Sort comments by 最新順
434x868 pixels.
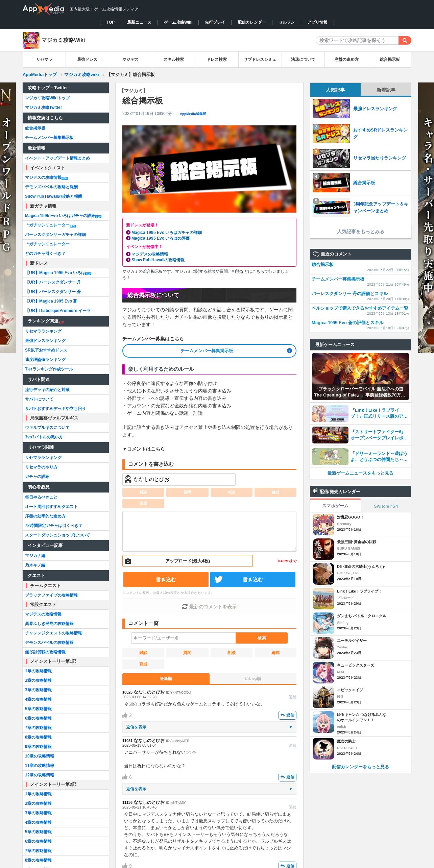[x=166, y=679]
